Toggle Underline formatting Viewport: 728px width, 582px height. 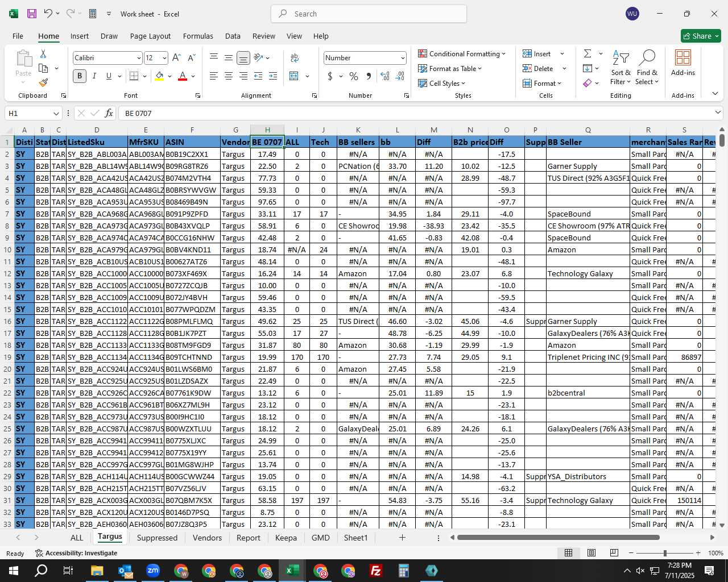pyautogui.click(x=109, y=76)
